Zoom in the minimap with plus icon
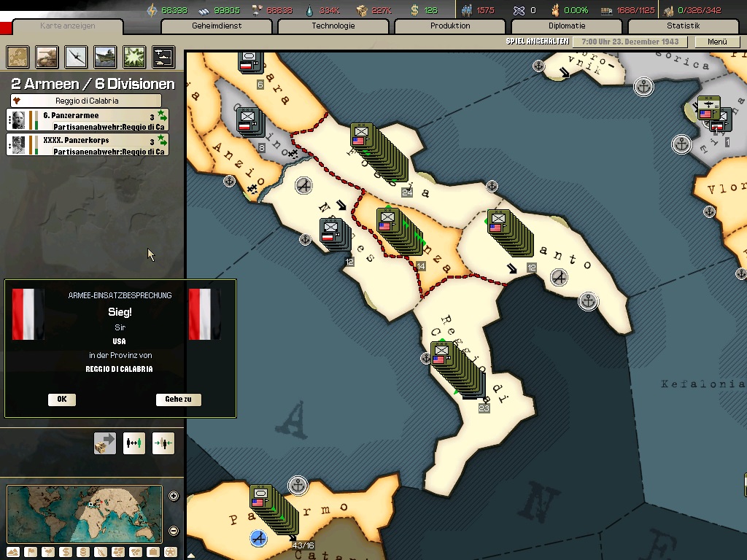 point(174,496)
